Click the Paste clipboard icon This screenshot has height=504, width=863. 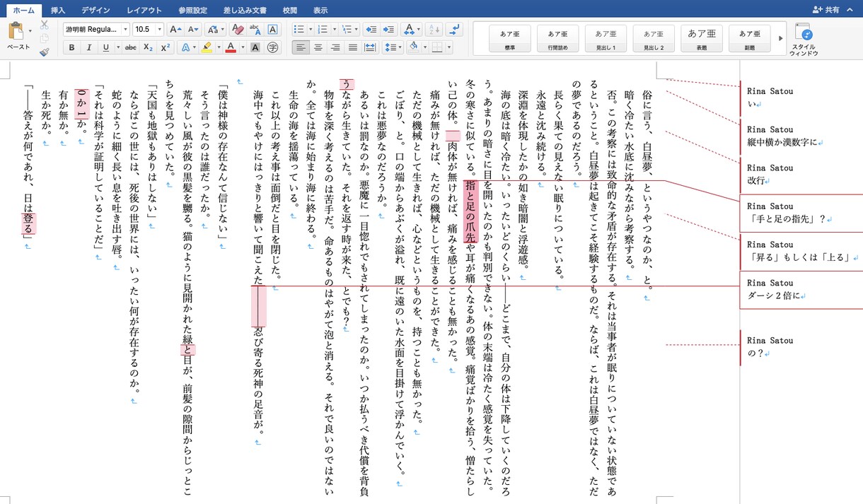[x=16, y=31]
